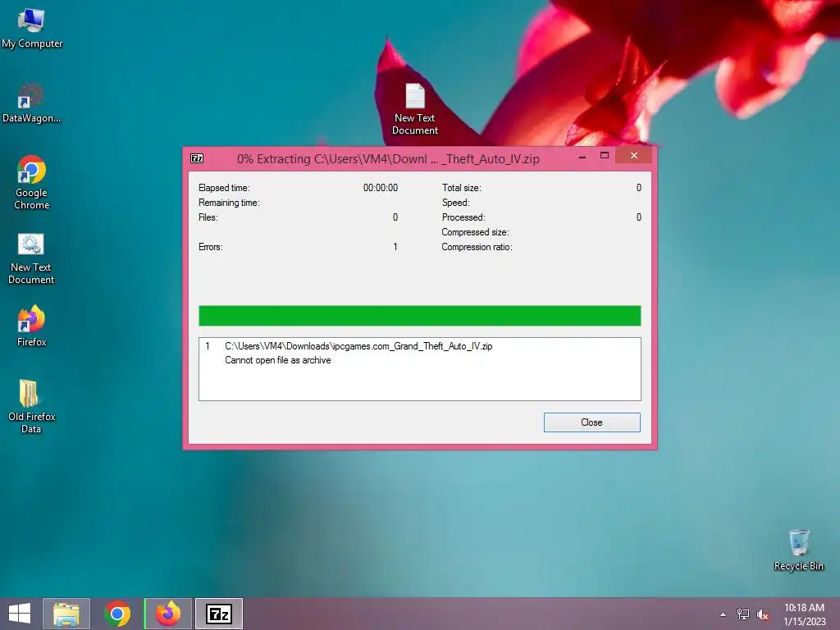The height and width of the screenshot is (630, 840).
Task: Click the 7z icon in dialog title bar
Action: click(x=197, y=158)
